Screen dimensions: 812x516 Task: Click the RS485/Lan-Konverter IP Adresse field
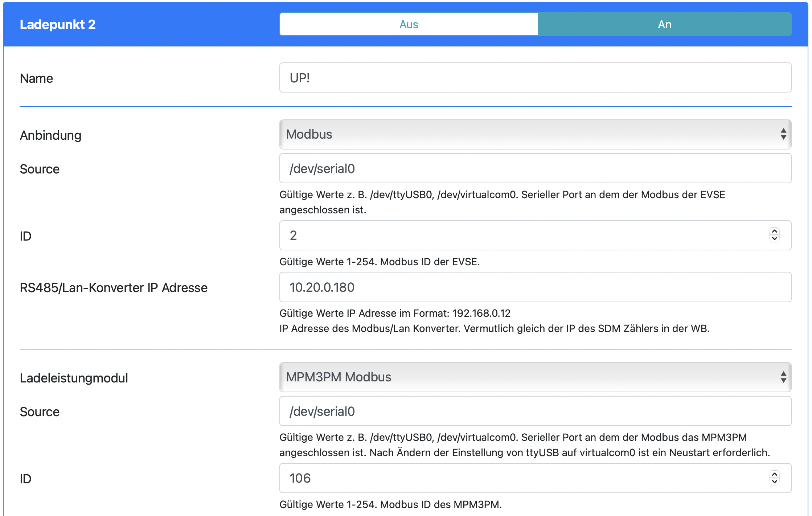coord(535,287)
